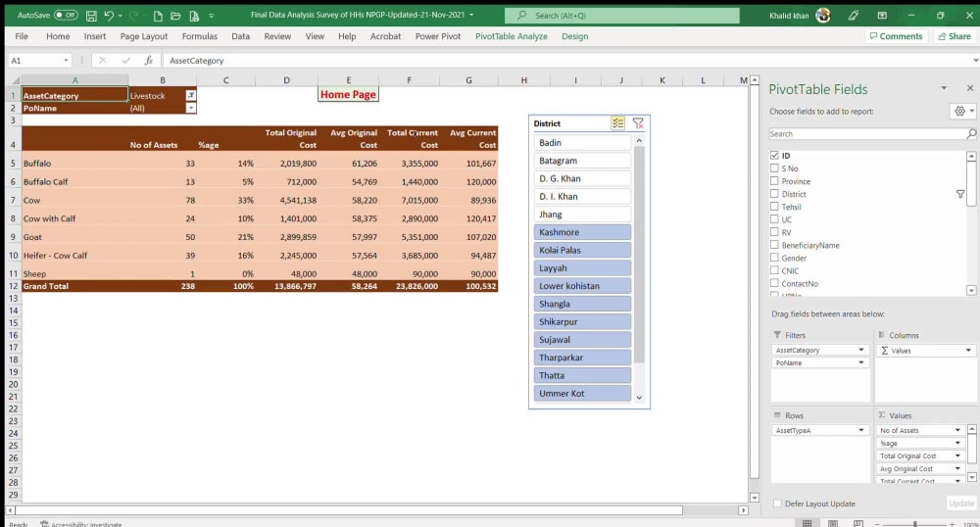The image size is (980, 527).
Task: Switch to Page Break Preview in status bar
Action: pyautogui.click(x=858, y=523)
